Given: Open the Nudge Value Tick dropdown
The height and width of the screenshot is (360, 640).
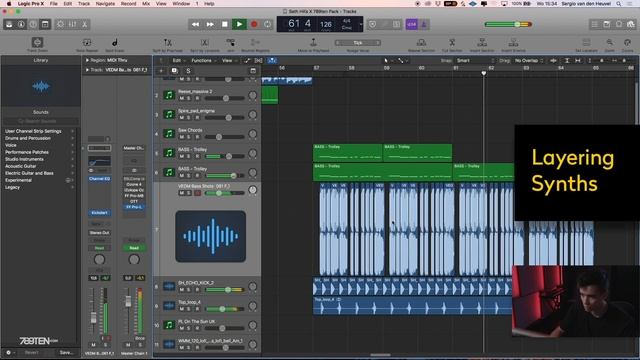Looking at the screenshot, I should (358, 43).
